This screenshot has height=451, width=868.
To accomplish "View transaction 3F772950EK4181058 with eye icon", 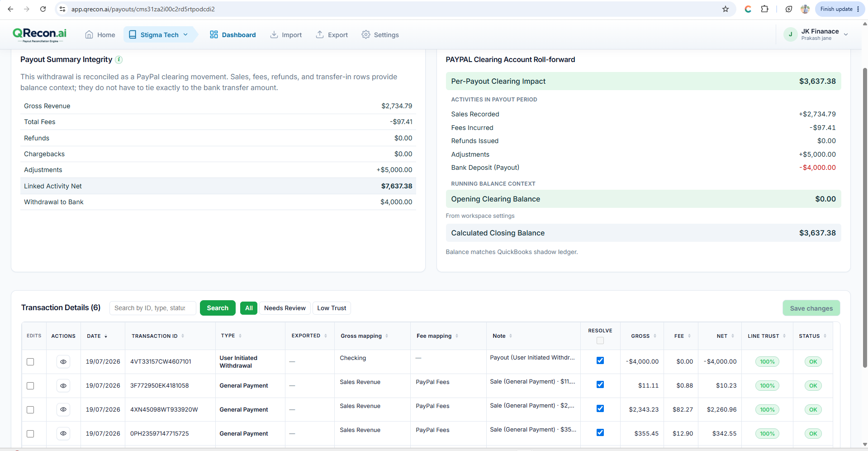I will click(63, 386).
